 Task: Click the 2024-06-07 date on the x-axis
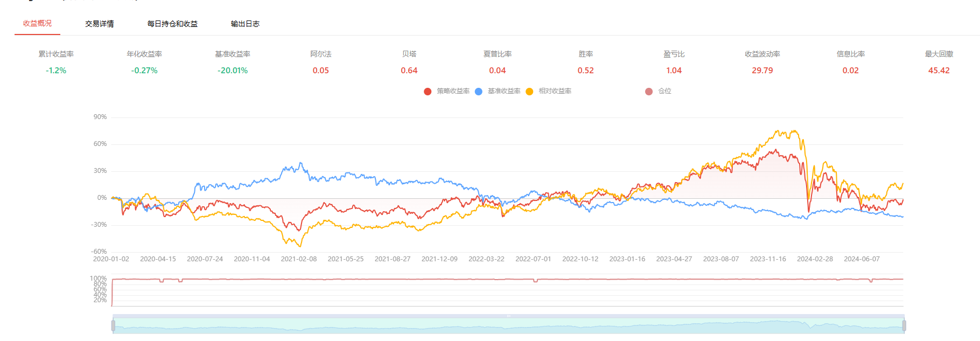862,259
